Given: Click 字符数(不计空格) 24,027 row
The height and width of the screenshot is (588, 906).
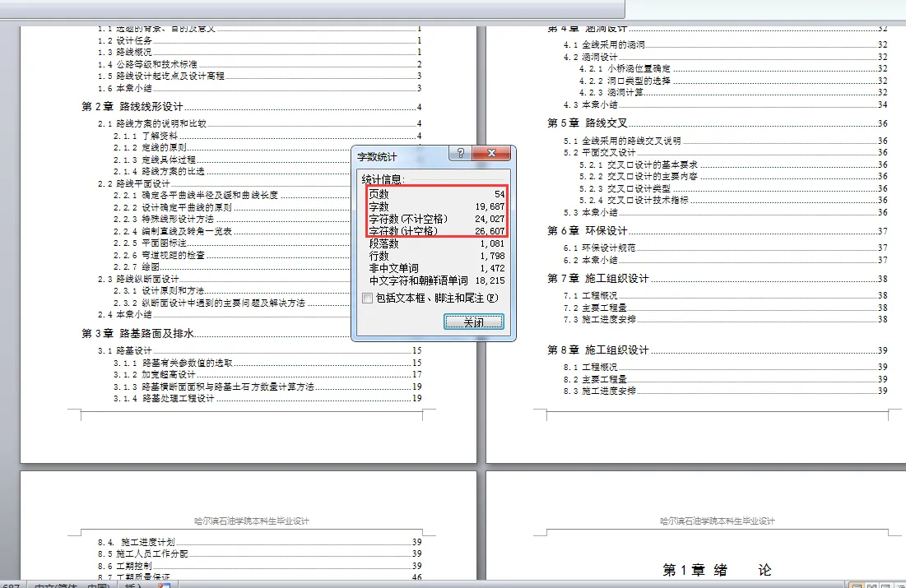Looking at the screenshot, I should pos(437,219).
